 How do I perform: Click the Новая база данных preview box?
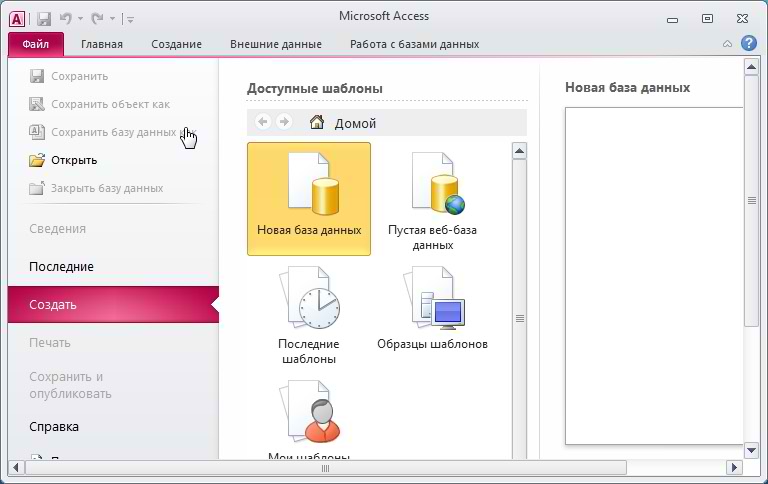654,276
